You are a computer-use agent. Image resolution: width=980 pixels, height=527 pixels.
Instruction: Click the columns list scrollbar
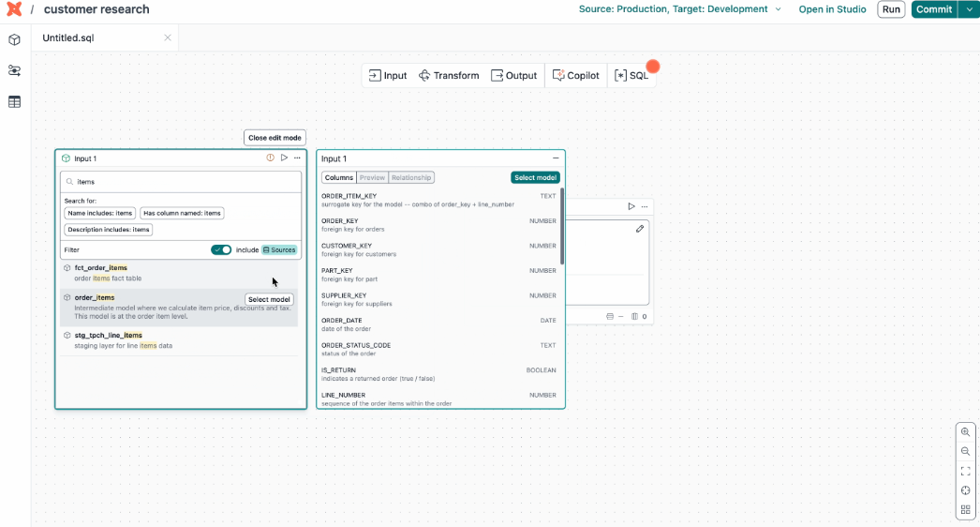point(562,227)
